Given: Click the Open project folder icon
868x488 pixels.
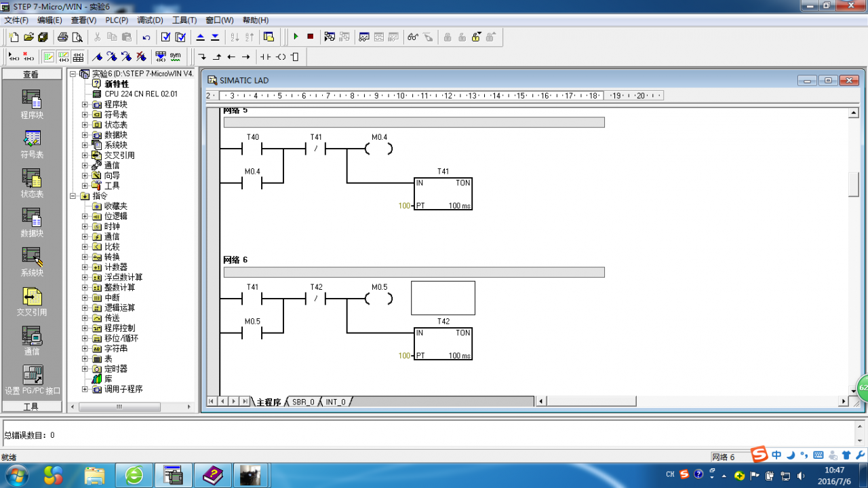Looking at the screenshot, I should click(28, 37).
